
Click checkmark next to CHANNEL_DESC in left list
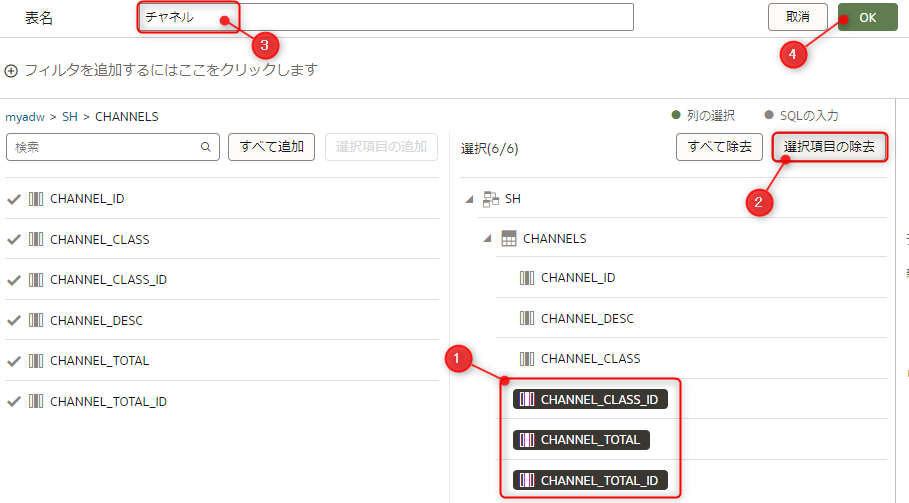pyautogui.click(x=14, y=320)
